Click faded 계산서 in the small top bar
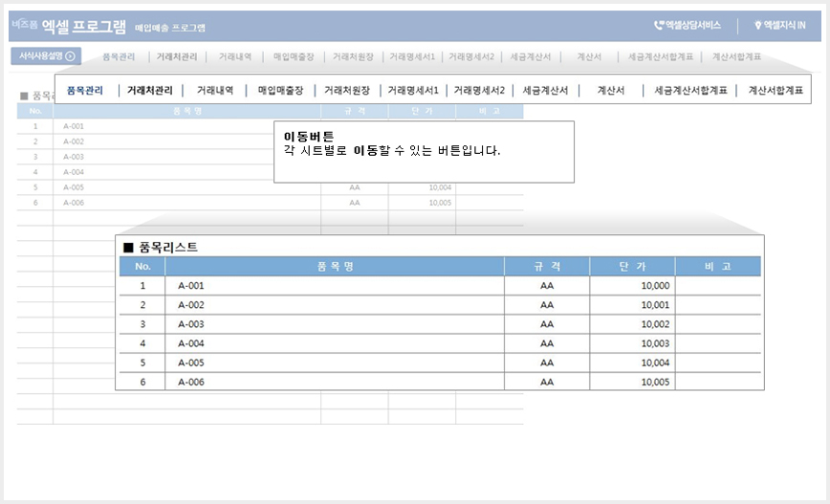Image resolution: width=830 pixels, height=504 pixels. pyautogui.click(x=589, y=56)
